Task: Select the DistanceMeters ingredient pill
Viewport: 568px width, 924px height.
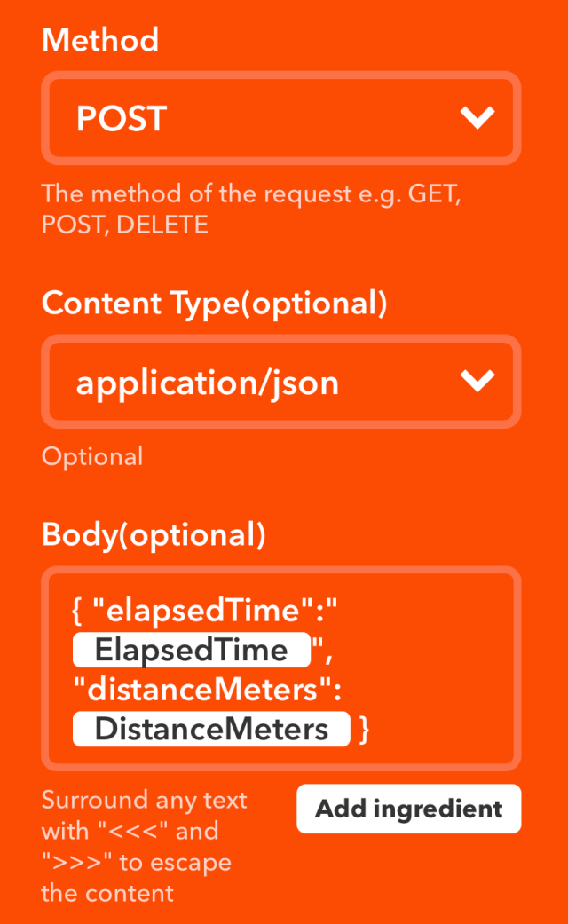Action: tap(211, 730)
